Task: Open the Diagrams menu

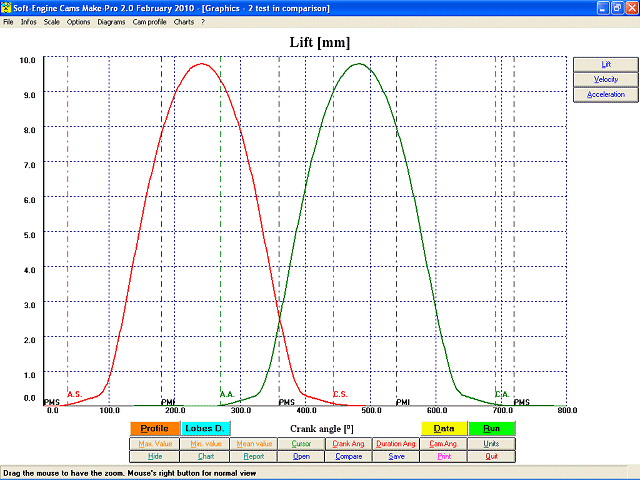Action: (x=111, y=22)
